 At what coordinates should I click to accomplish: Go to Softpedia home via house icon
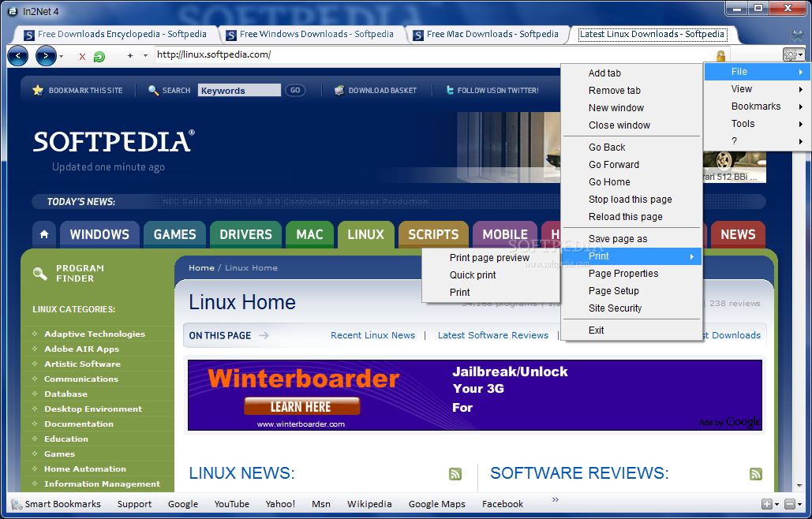click(x=44, y=234)
